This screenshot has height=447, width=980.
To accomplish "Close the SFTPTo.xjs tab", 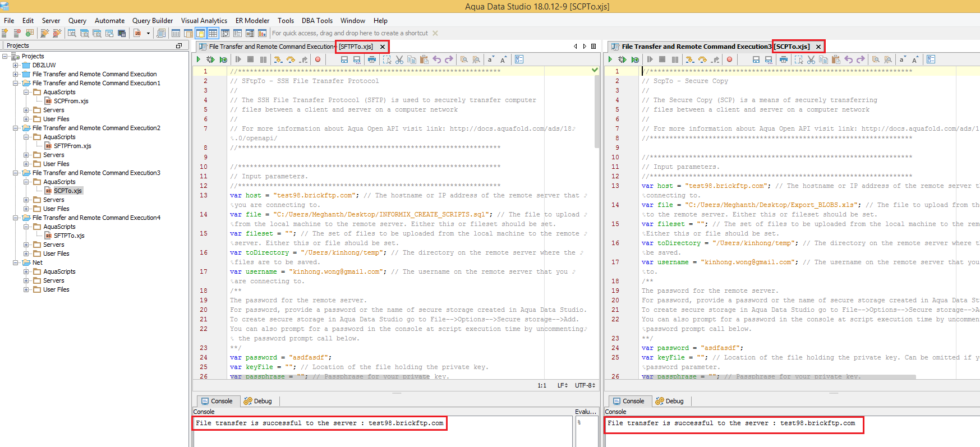I will click(x=383, y=47).
